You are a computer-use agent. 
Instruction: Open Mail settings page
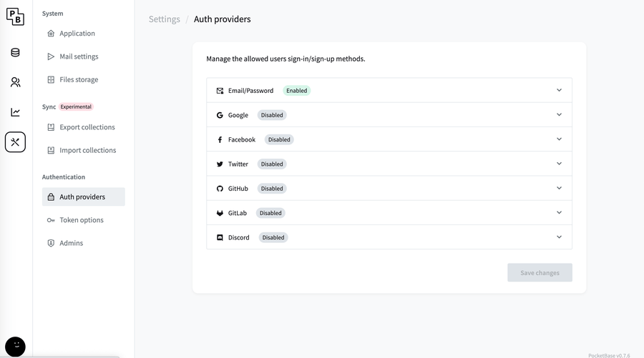click(79, 56)
